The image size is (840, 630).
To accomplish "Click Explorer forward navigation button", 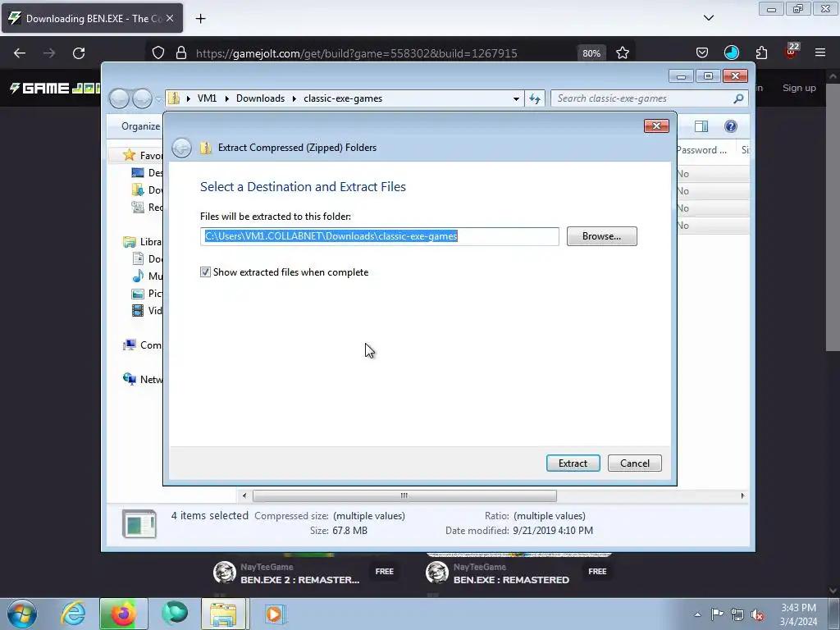I will (x=142, y=98).
